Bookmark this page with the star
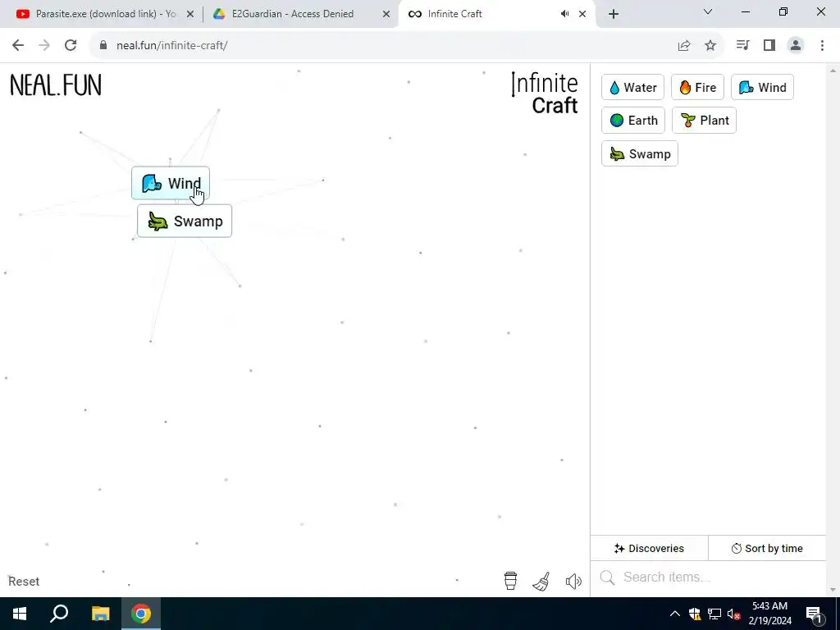Viewport: 840px width, 630px height. point(710,46)
